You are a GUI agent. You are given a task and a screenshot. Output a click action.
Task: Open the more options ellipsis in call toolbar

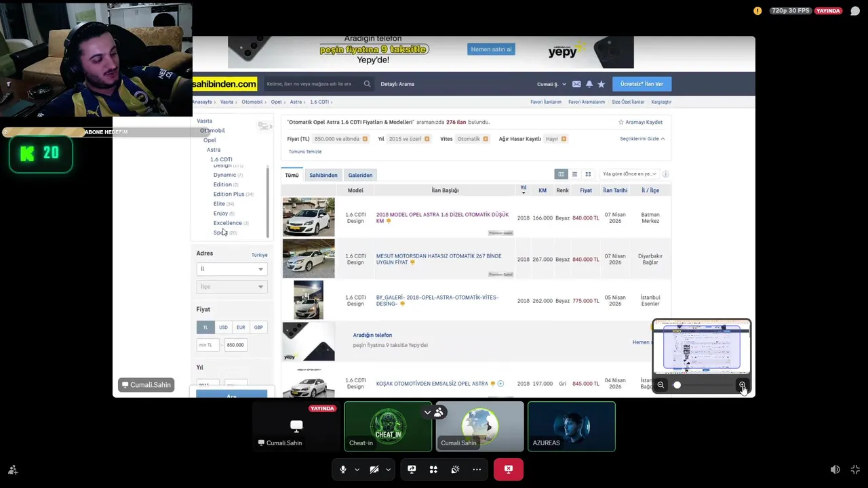pos(477,469)
